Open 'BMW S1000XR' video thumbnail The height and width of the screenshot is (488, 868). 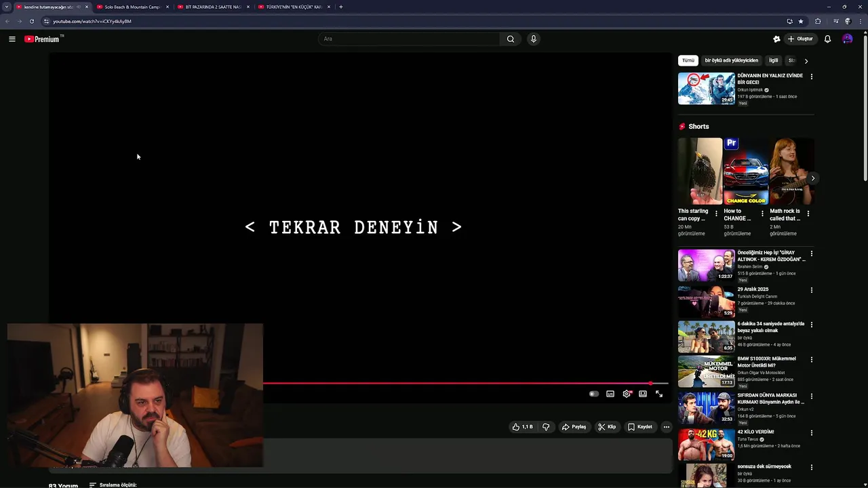706,371
